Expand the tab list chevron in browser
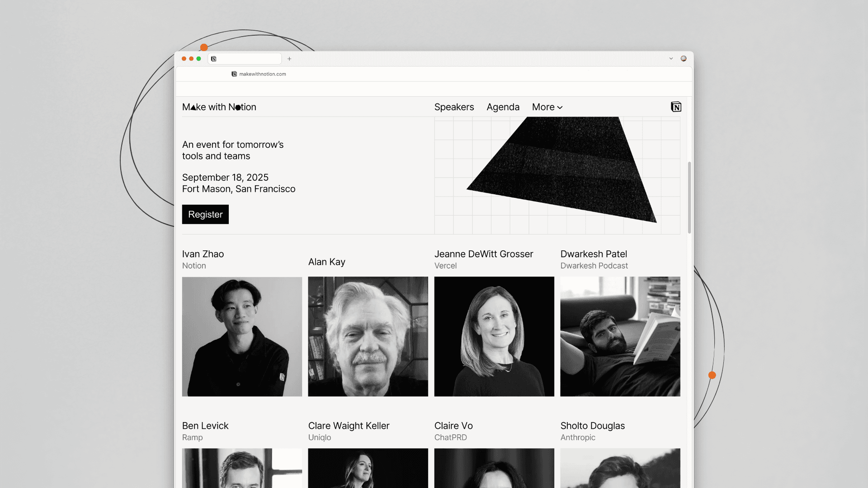Viewport: 868px width, 488px height. tap(671, 58)
